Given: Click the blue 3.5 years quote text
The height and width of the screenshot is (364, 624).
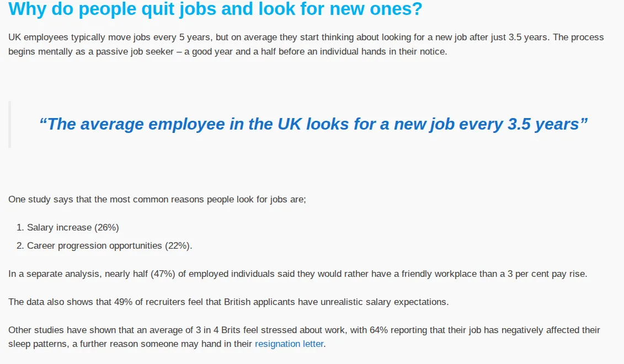Looking at the screenshot, I should click(x=313, y=124).
